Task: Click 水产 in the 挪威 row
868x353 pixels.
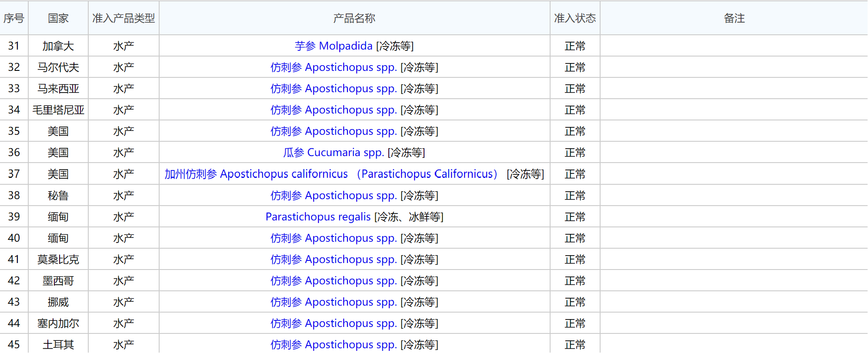Action: click(x=124, y=302)
